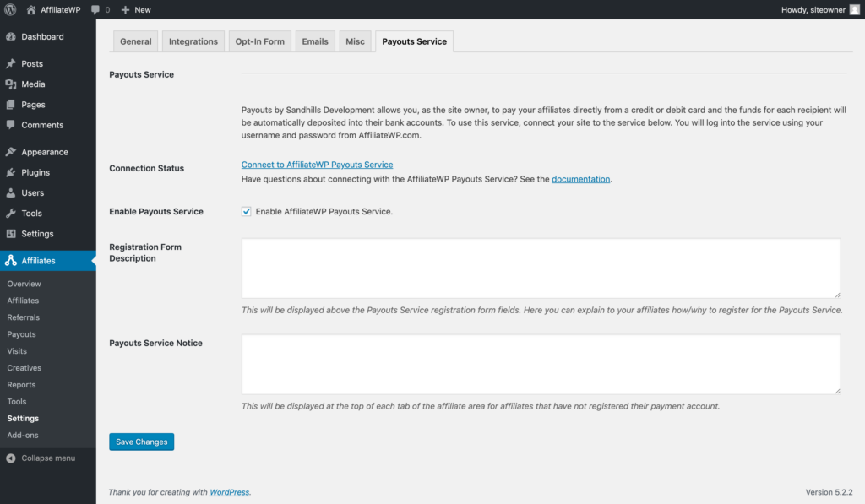Click the WordPress logo icon
This screenshot has width=865, height=504.
(10, 9)
